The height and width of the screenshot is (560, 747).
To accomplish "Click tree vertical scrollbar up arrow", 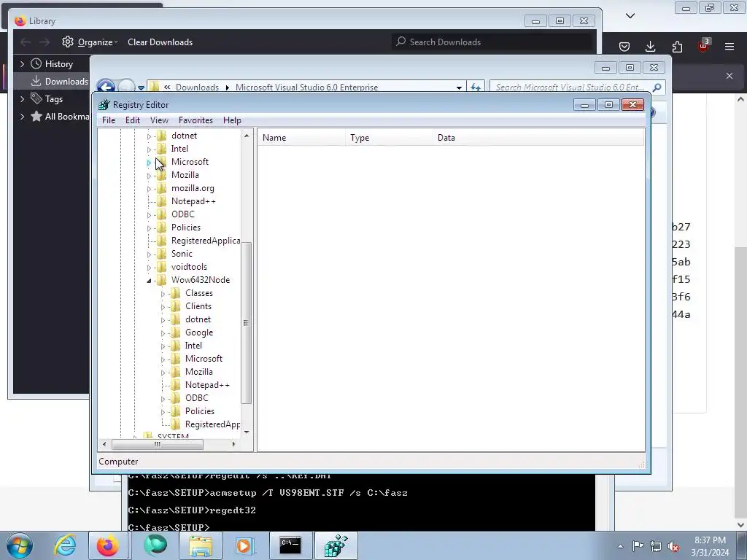I will point(247,136).
